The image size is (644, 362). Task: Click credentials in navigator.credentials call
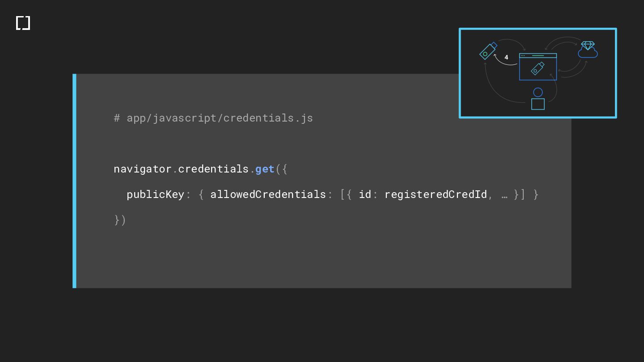tap(213, 169)
